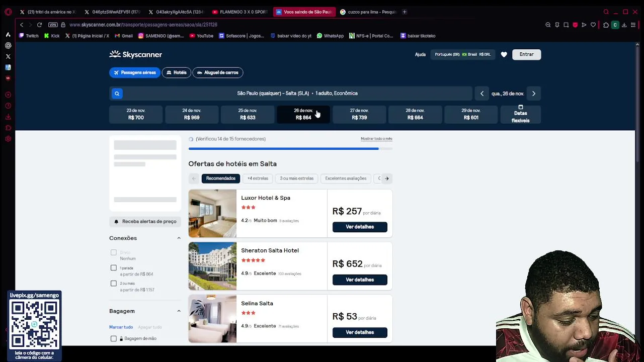Open ChatGPT in Opera sidebar
The image size is (644, 362).
pos(8,45)
